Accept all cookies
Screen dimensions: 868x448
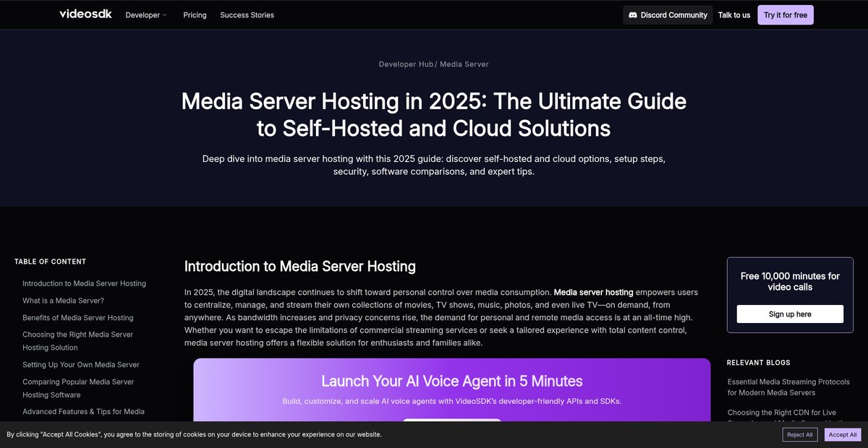pyautogui.click(x=843, y=434)
